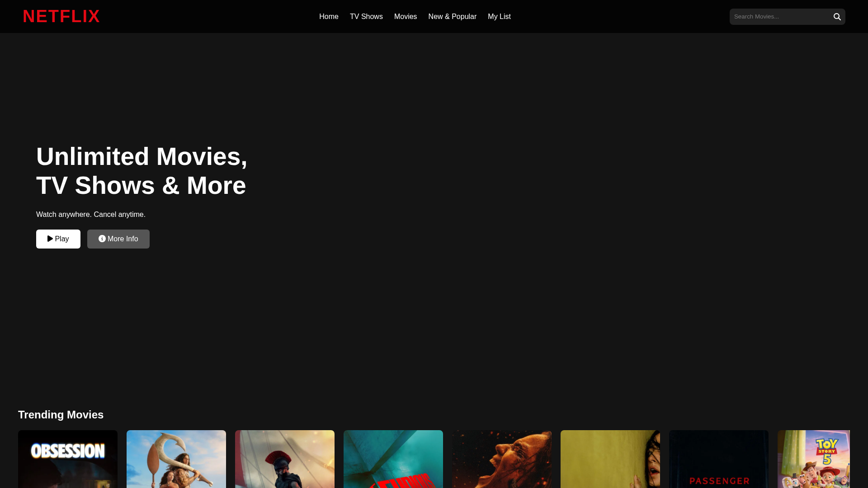
Task: Navigate to New & Popular
Action: point(452,16)
